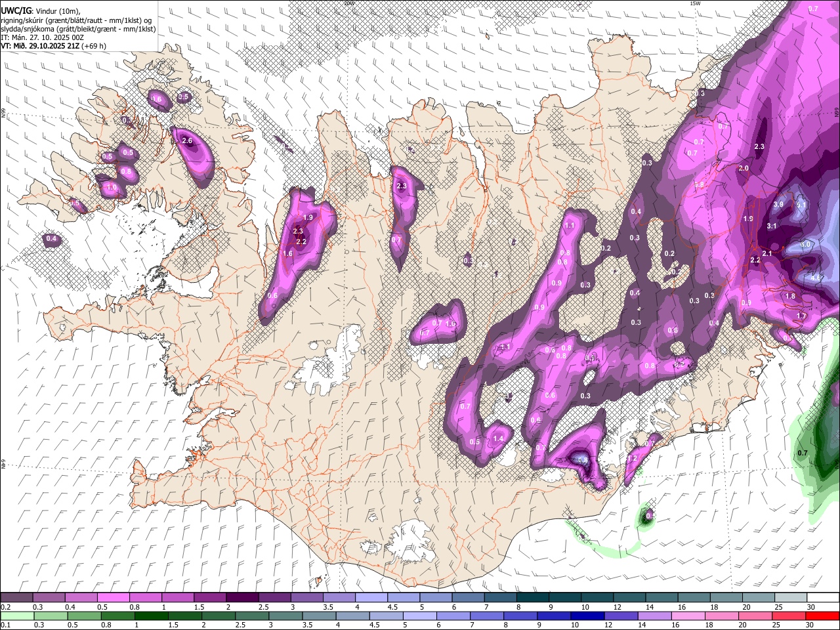The image size is (840, 630).
Task: Select the white 30+ swatch, top legend row
Action: [822, 598]
